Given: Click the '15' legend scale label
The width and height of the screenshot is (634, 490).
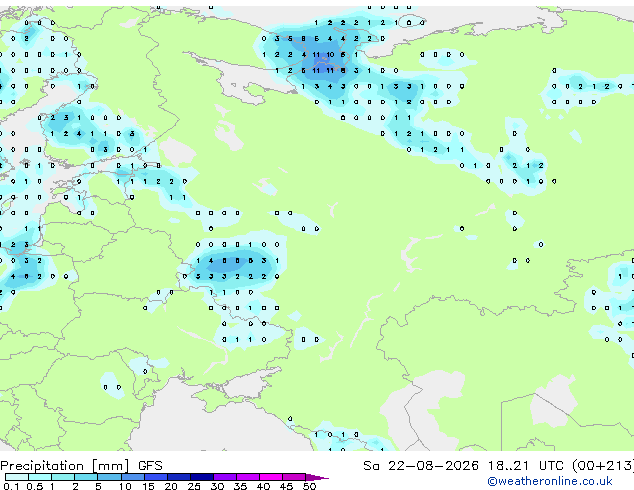Looking at the screenshot, I should tap(148, 486).
